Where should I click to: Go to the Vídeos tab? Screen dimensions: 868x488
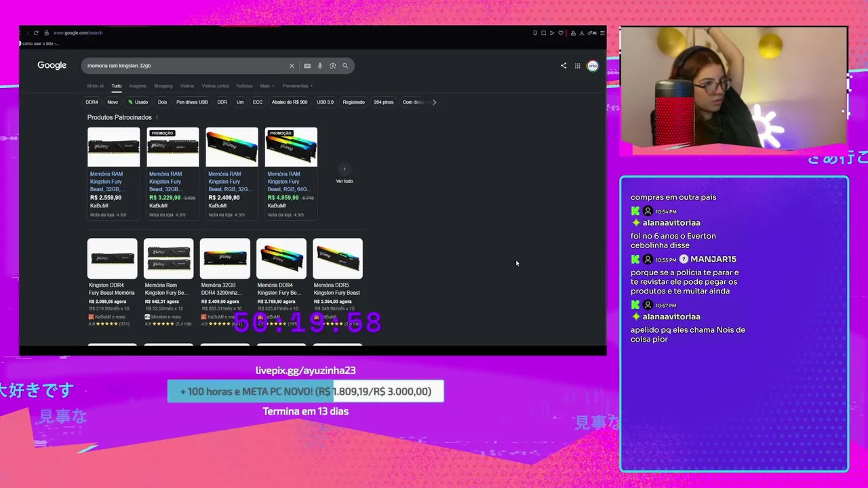point(187,86)
